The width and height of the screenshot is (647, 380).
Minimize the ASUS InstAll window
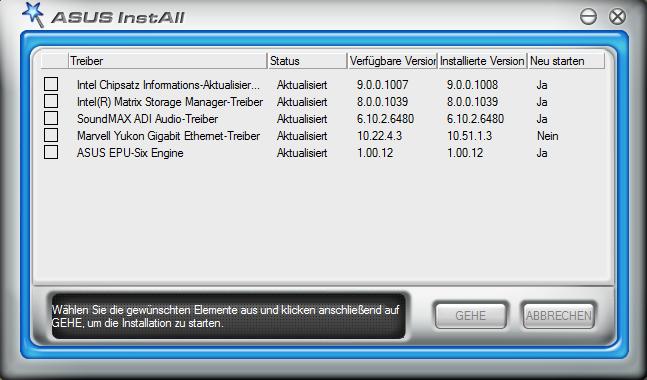point(588,17)
